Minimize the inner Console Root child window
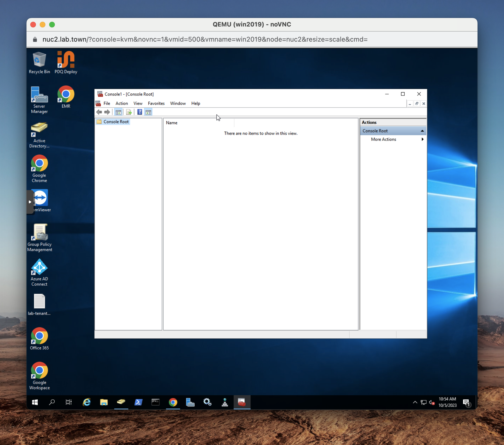Image resolution: width=504 pixels, height=445 pixels. pos(410,104)
